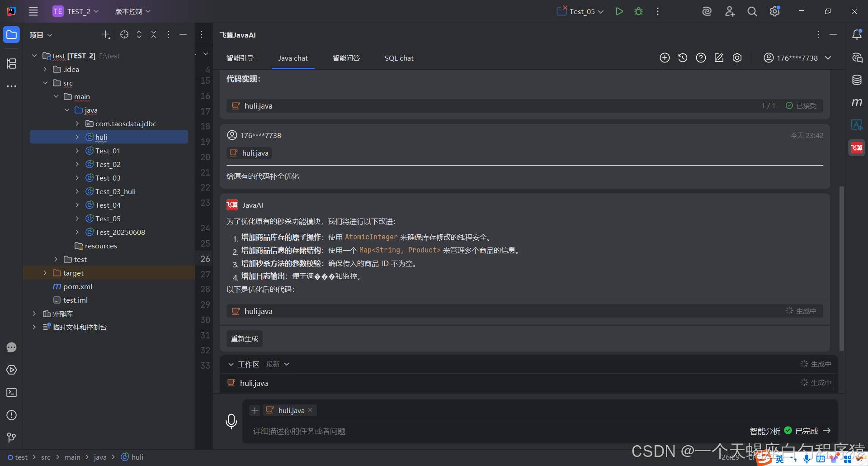Expand the .idea folder

coord(45,69)
